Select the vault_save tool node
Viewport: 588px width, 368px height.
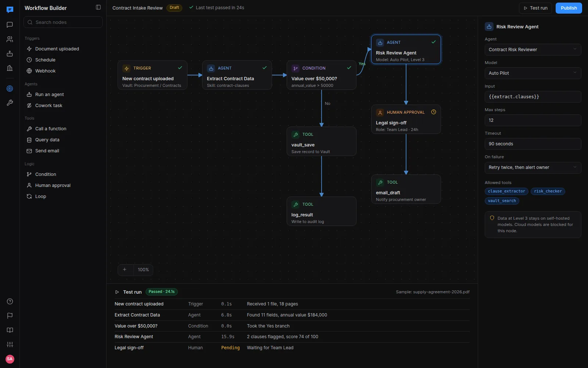pyautogui.click(x=322, y=141)
